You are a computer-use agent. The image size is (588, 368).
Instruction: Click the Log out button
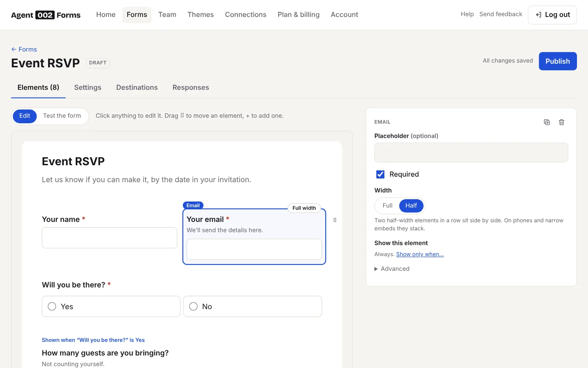coord(552,15)
